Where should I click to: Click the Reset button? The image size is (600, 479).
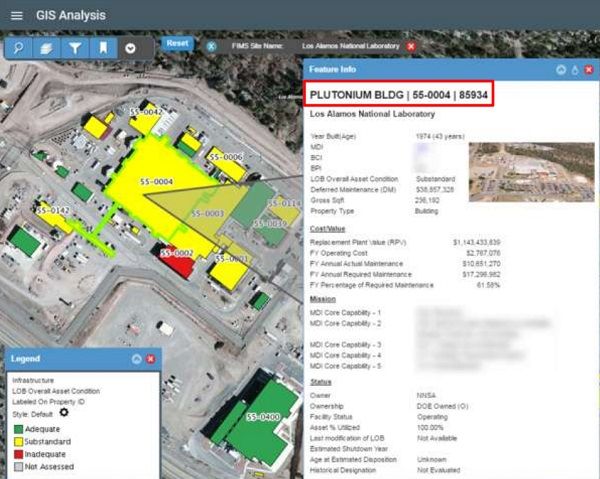click(178, 43)
